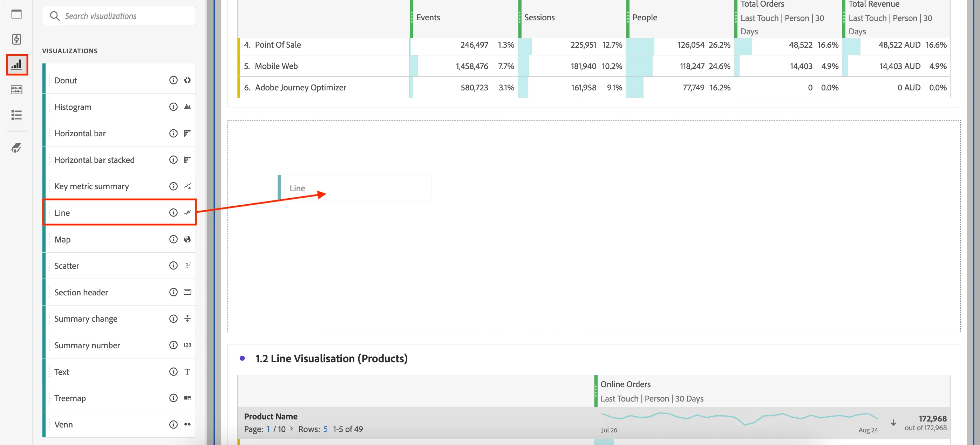The width and height of the screenshot is (980, 445).
Task: Show info for Map visualization
Action: (x=173, y=239)
